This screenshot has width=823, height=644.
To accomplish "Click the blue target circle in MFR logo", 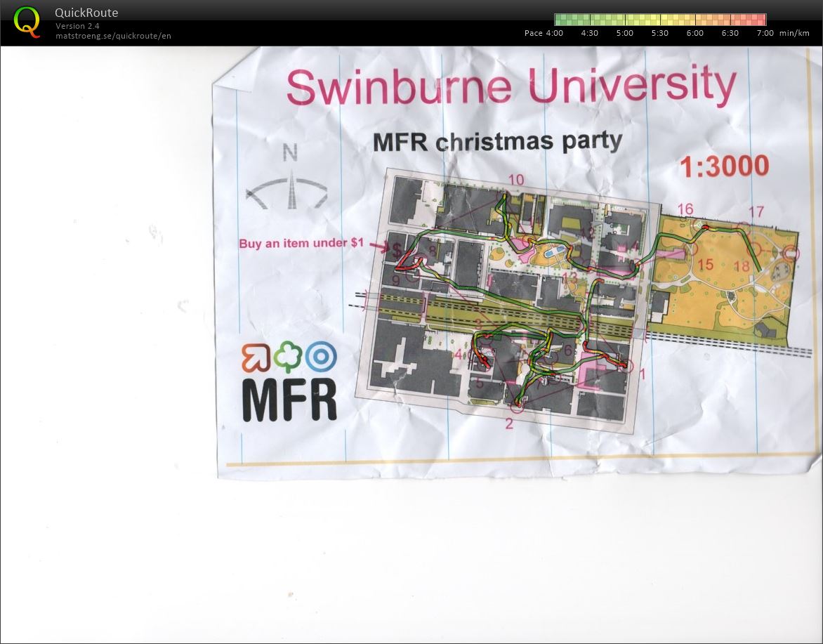I will [x=321, y=357].
